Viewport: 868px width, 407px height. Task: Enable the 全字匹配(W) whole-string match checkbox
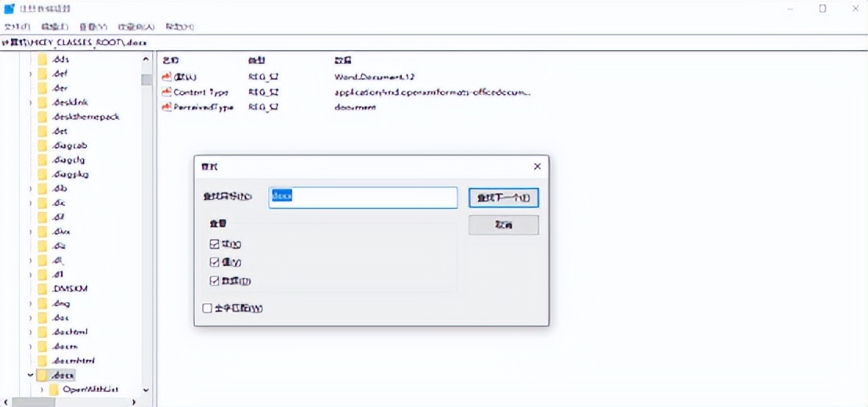click(207, 308)
